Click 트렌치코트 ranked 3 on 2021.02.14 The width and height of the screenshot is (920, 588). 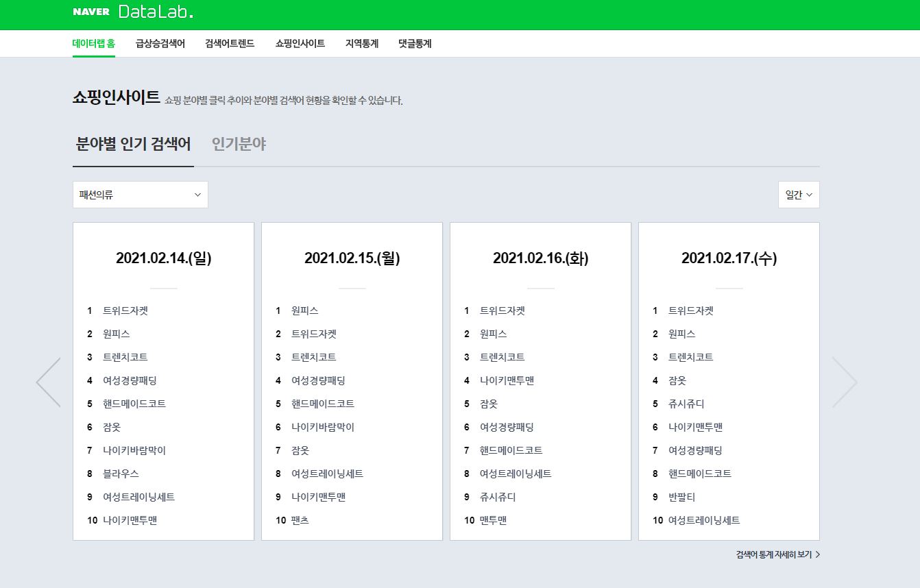(125, 357)
